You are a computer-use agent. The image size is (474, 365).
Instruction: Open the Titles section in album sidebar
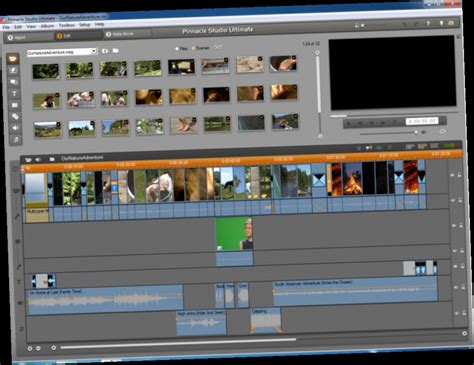(14, 93)
